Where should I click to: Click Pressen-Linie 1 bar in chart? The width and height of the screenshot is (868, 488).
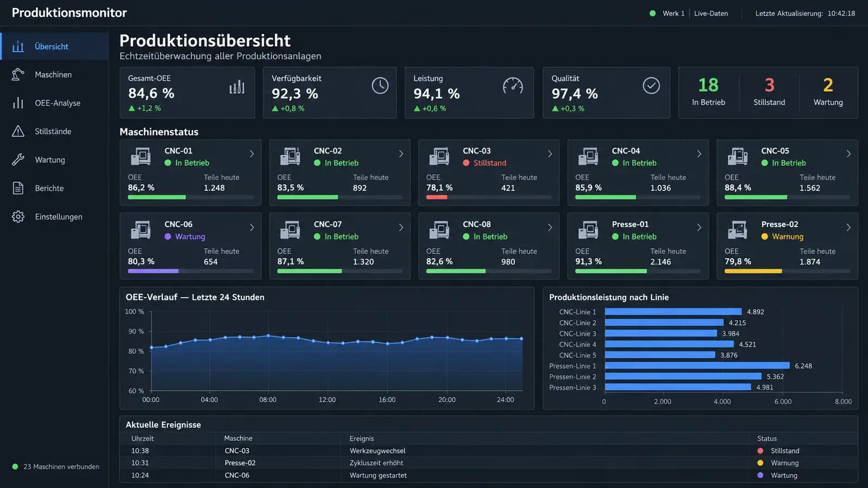(697, 366)
